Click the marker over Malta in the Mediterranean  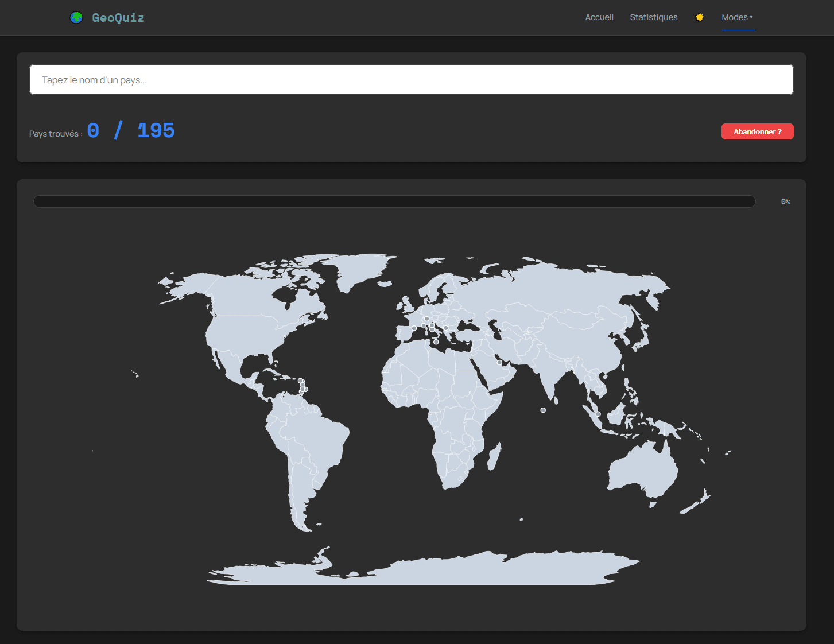[x=436, y=342]
